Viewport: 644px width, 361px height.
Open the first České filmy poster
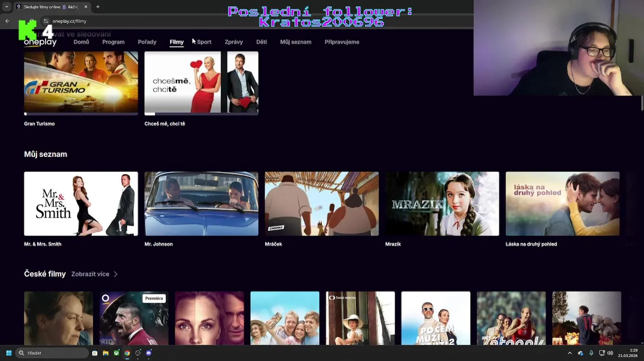pyautogui.click(x=59, y=318)
